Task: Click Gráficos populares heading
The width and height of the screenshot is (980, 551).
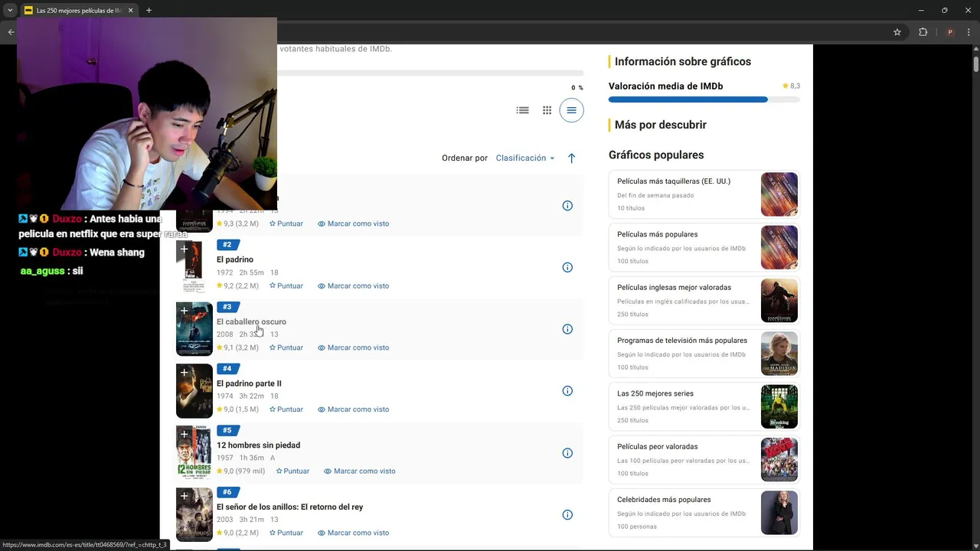Action: pos(656,155)
